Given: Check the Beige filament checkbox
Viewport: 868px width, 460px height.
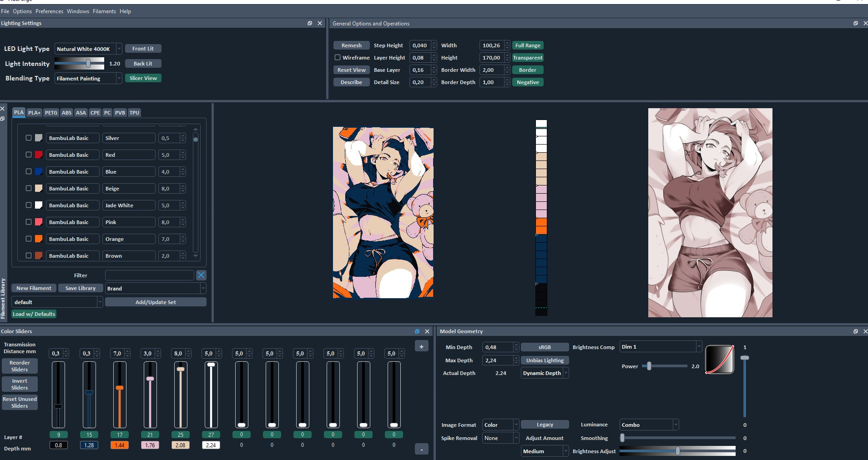Looking at the screenshot, I should click(29, 188).
